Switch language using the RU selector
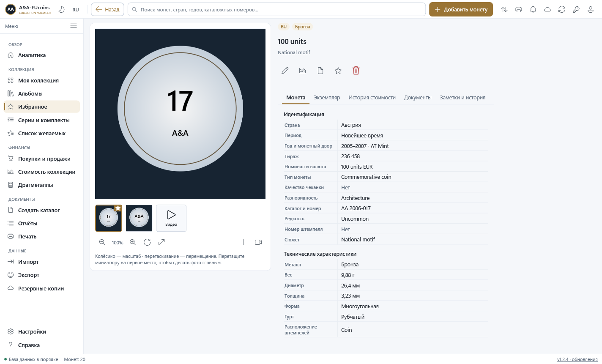The height and width of the screenshot is (364, 602). tap(76, 10)
